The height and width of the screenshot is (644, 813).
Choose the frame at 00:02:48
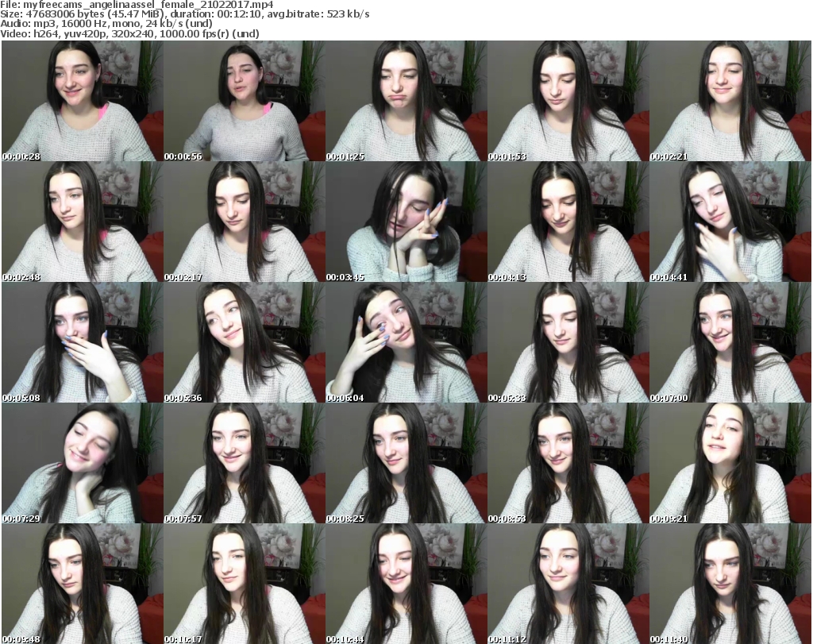point(83,222)
